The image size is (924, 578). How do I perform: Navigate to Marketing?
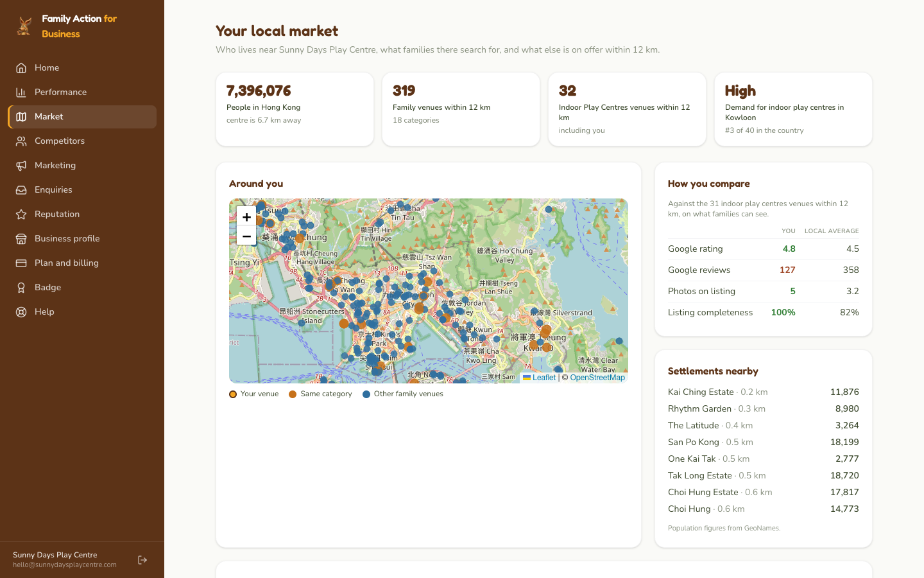click(x=82, y=165)
